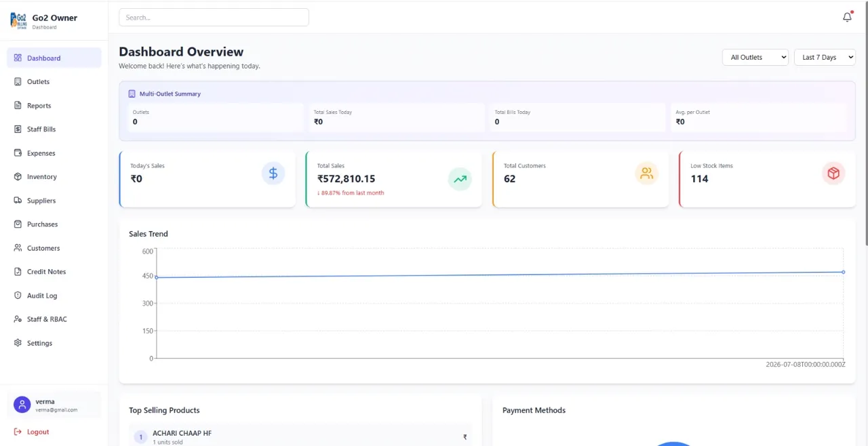Click the Payment Methods heading

coord(534,410)
